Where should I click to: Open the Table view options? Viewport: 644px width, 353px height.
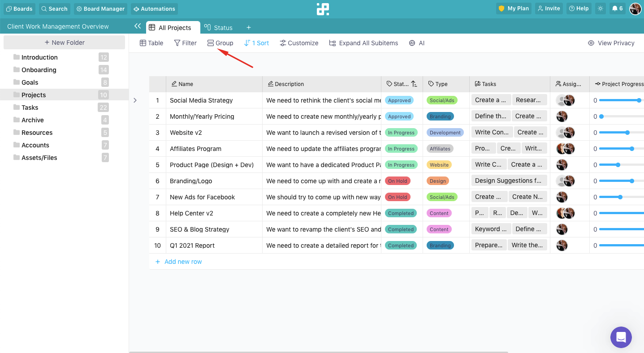coord(151,43)
